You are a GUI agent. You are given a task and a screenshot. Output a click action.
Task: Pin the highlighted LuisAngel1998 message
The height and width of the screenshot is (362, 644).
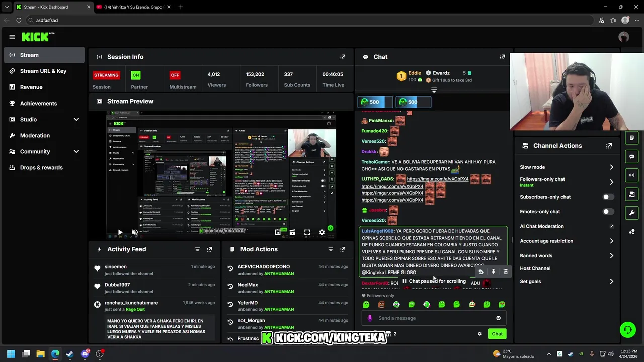click(493, 272)
